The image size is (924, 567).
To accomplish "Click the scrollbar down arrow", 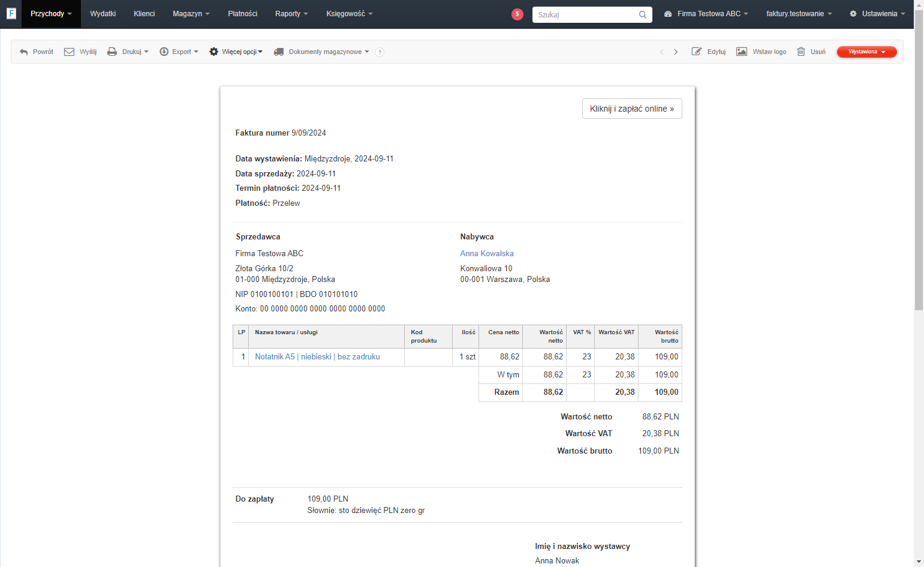I will pyautogui.click(x=919, y=562).
